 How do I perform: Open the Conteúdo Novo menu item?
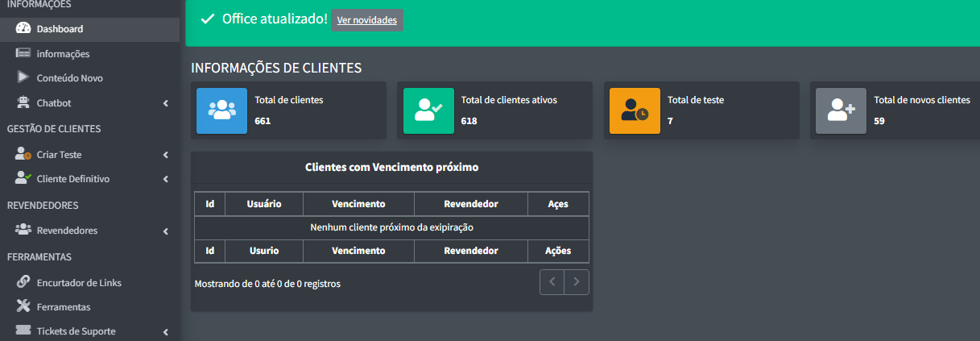69,78
